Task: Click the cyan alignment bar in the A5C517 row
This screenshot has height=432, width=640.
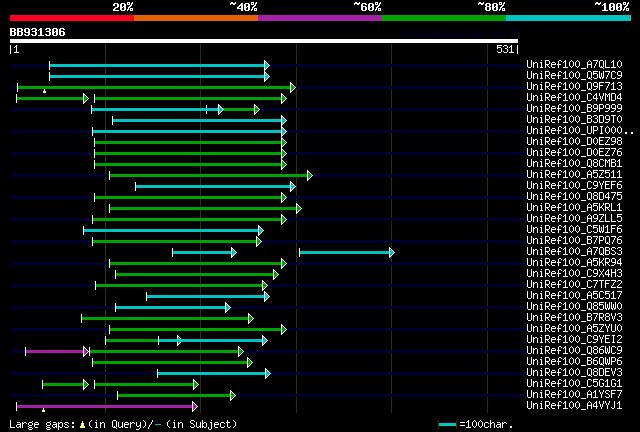Action: point(208,297)
